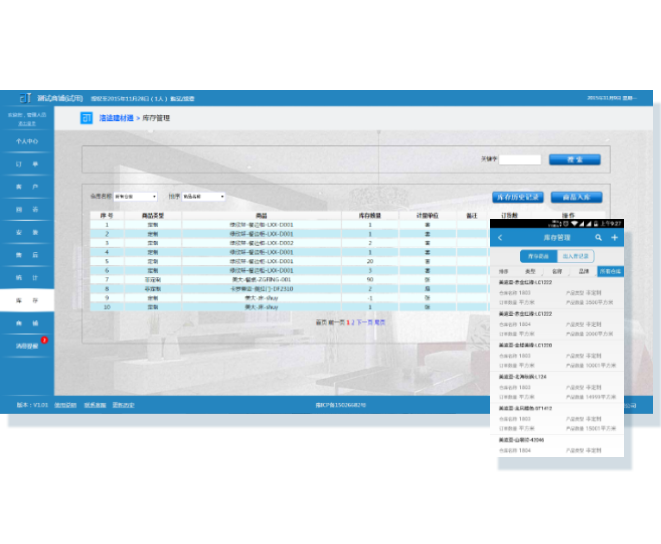Open the 商铺 sidebar menu item
Screen dimensions: 661x544
(27, 323)
